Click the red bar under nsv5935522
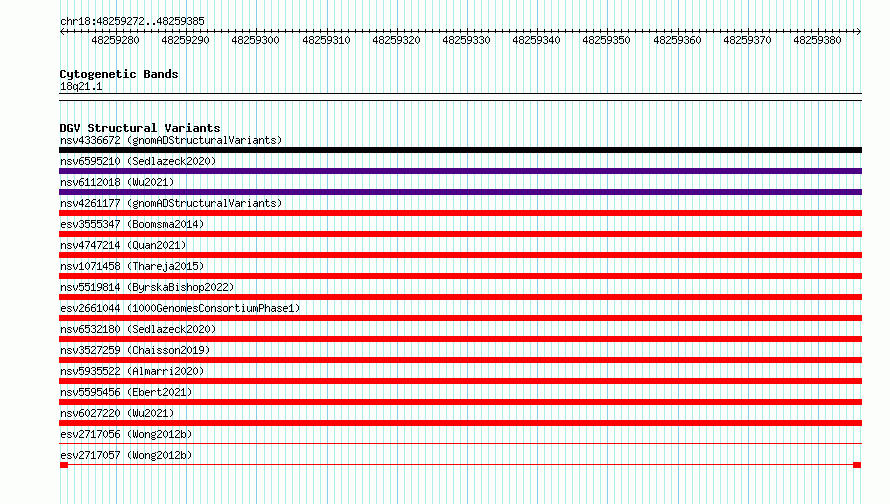This screenshot has height=504, width=890. click(x=460, y=381)
